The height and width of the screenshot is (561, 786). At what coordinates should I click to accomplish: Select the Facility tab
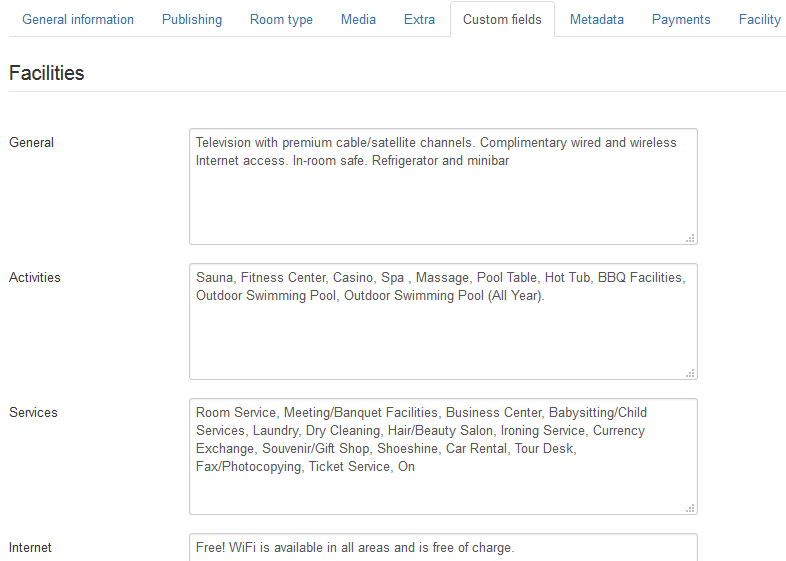click(x=759, y=20)
